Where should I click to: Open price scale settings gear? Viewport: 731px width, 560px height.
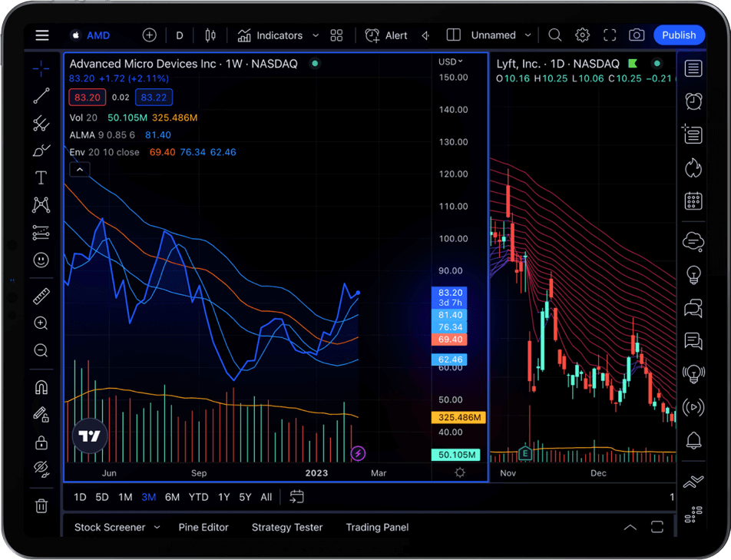(x=460, y=472)
